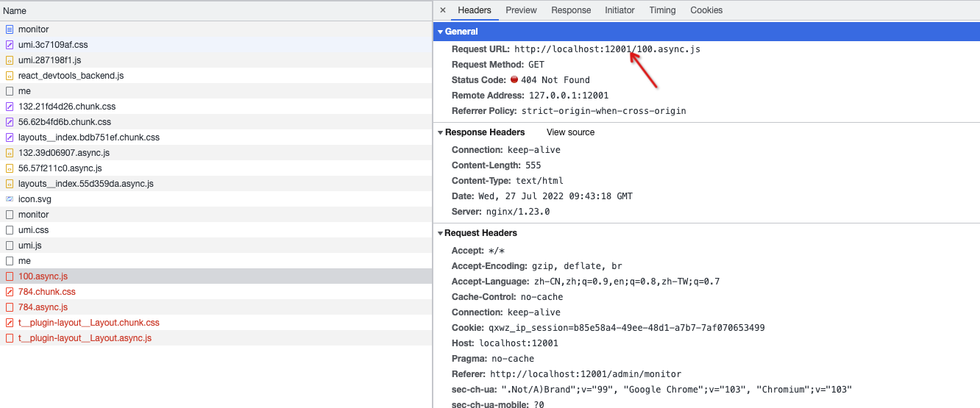Click the Cookie qxwz_ip_session value
980x408 pixels.
[626, 328]
